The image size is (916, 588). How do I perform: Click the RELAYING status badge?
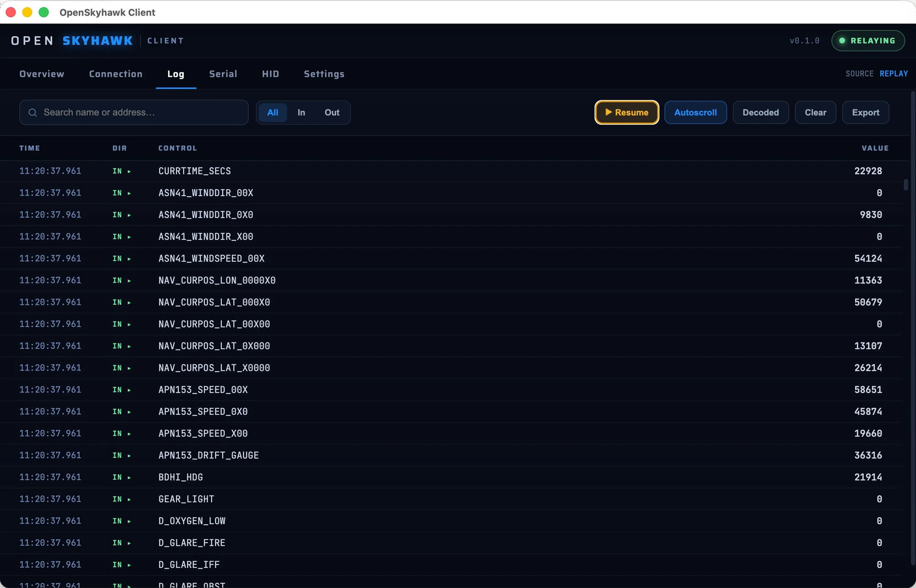[868, 41]
